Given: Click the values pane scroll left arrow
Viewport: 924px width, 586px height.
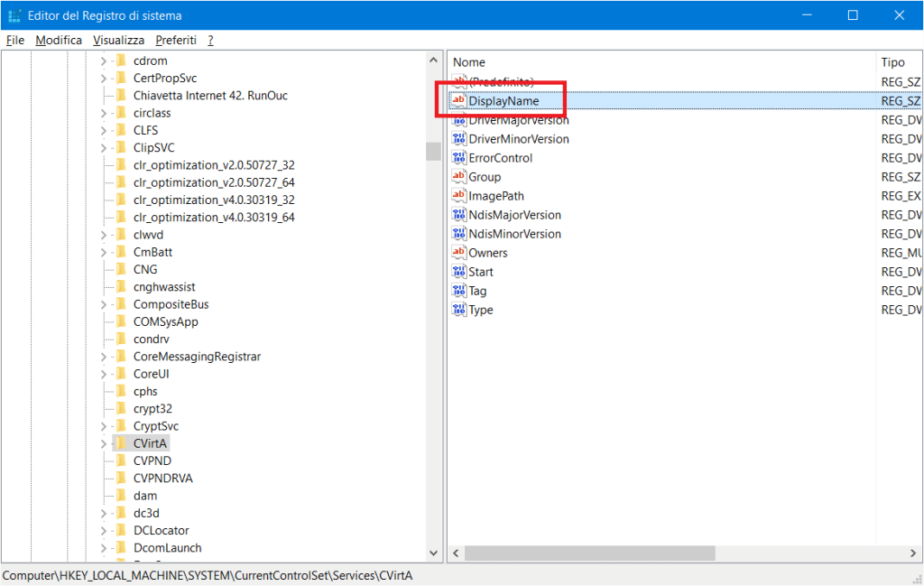Looking at the screenshot, I should point(456,553).
